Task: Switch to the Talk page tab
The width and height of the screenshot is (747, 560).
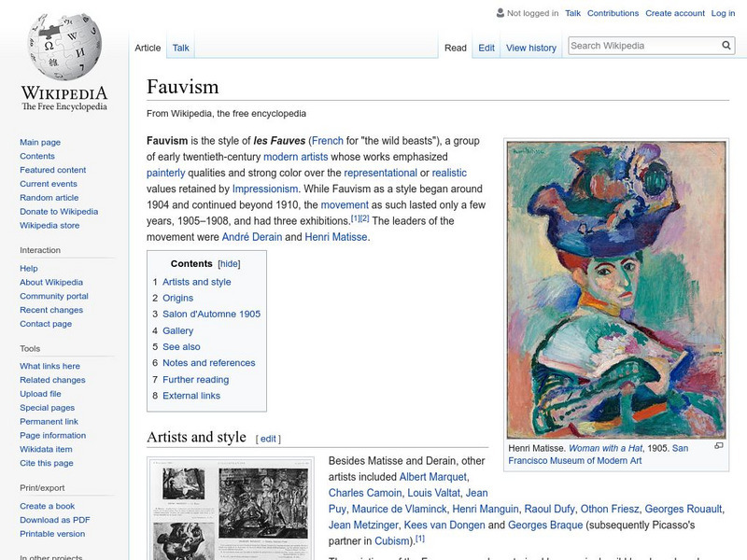Action: pos(180,48)
